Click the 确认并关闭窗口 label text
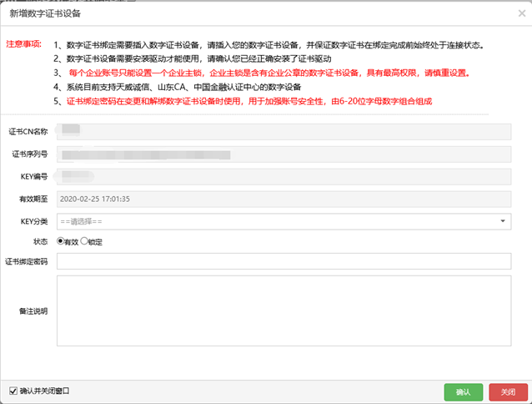 click(45, 391)
